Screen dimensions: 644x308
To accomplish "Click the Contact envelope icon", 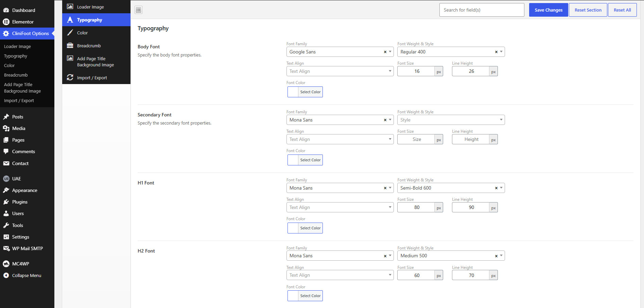I will tap(6, 163).
